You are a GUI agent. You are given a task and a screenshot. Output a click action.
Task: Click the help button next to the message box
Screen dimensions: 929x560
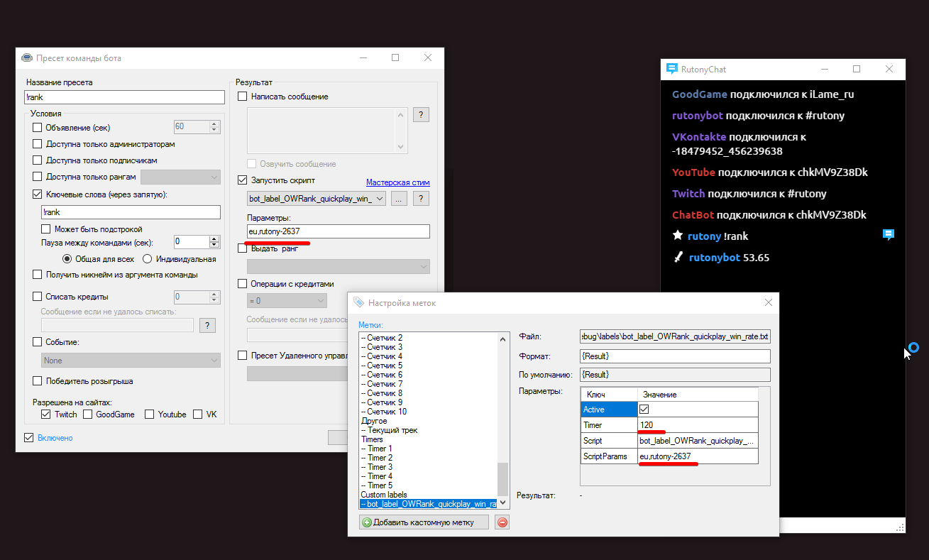pos(421,114)
